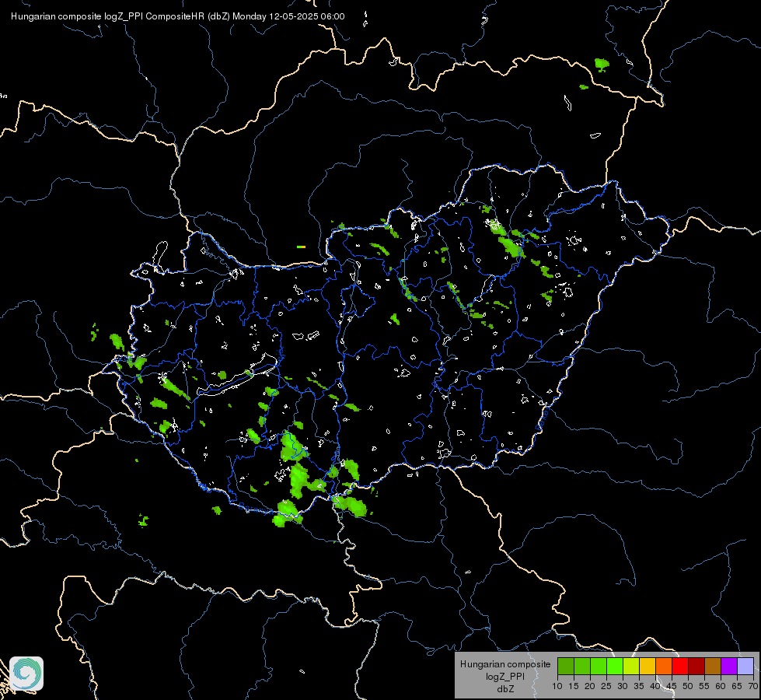Click the legend scale value "35"

click(639, 687)
